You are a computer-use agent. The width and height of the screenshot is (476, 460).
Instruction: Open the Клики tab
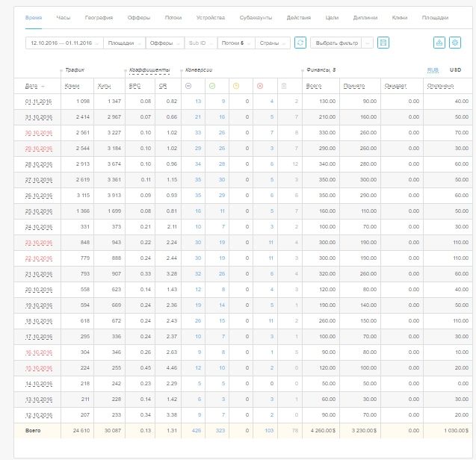coord(400,18)
